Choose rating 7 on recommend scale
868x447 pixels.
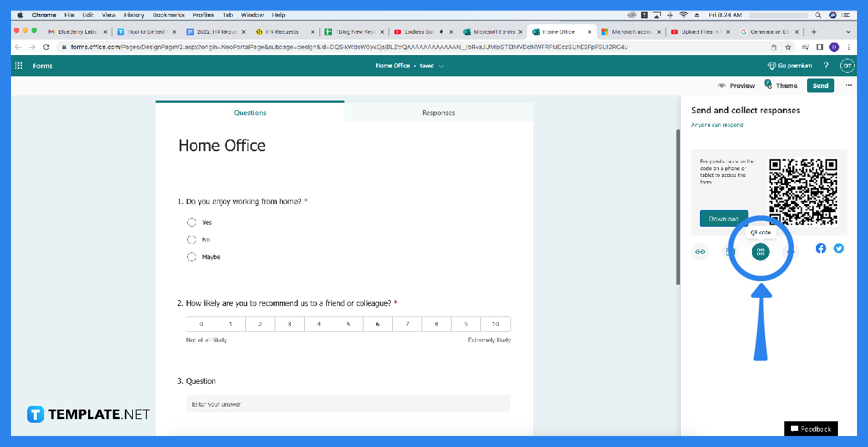click(407, 324)
